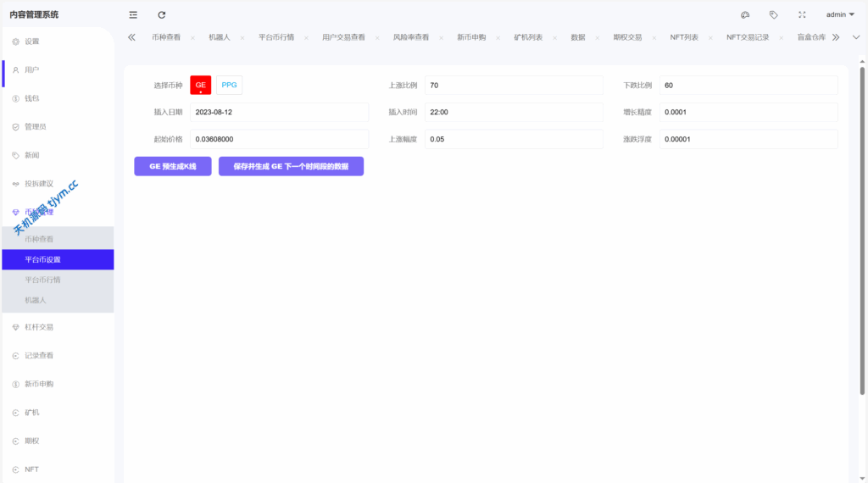Open 设置 from the sidebar

point(31,42)
